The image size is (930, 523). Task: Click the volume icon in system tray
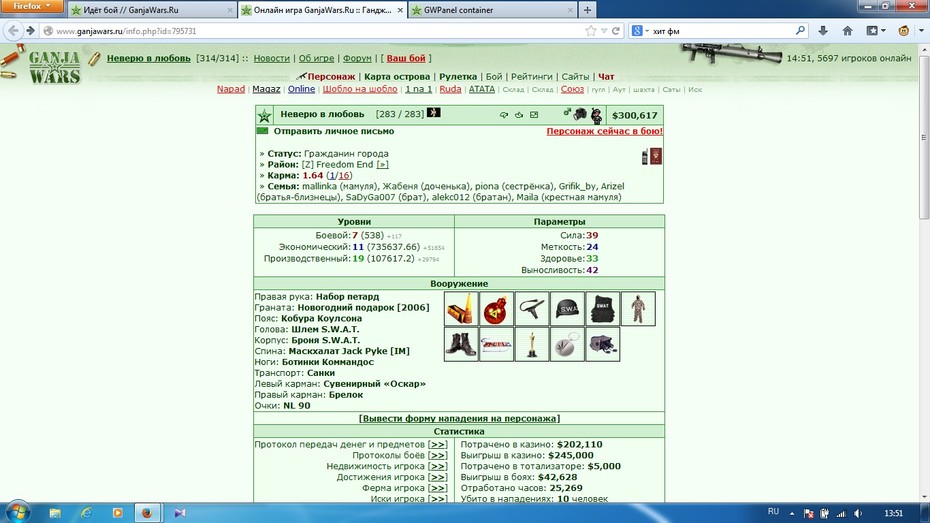(858, 514)
